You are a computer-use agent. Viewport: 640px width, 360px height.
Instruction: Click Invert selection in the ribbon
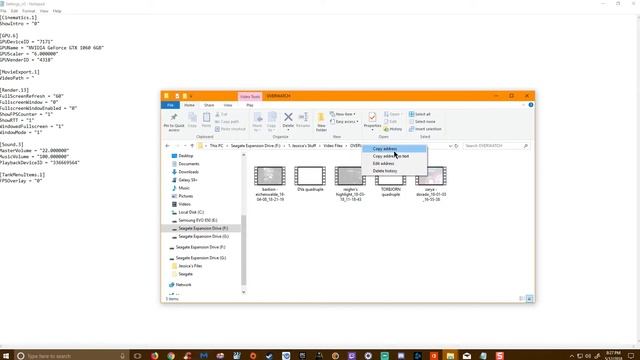click(x=425, y=129)
